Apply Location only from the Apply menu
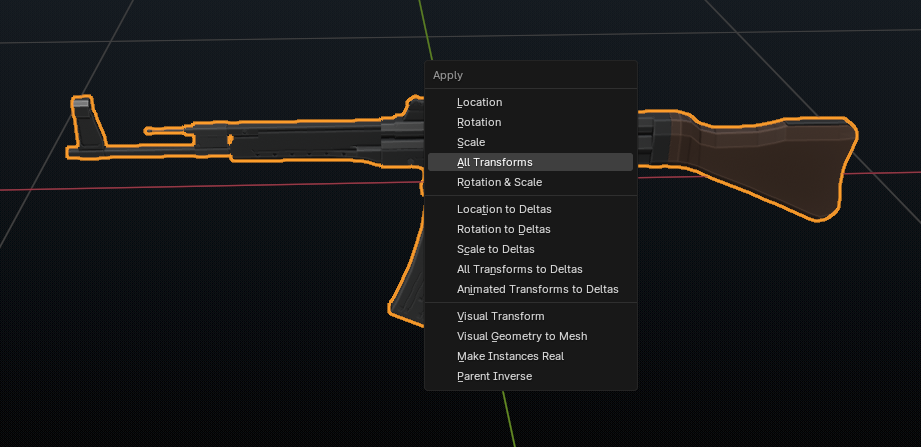This screenshot has width=921, height=447. pos(480,102)
